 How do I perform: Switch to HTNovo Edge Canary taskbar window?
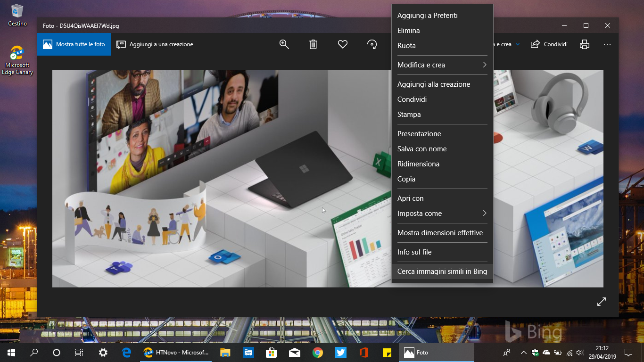point(176,353)
